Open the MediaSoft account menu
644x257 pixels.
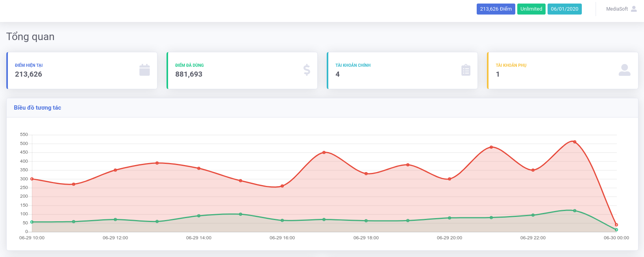pyautogui.click(x=617, y=9)
